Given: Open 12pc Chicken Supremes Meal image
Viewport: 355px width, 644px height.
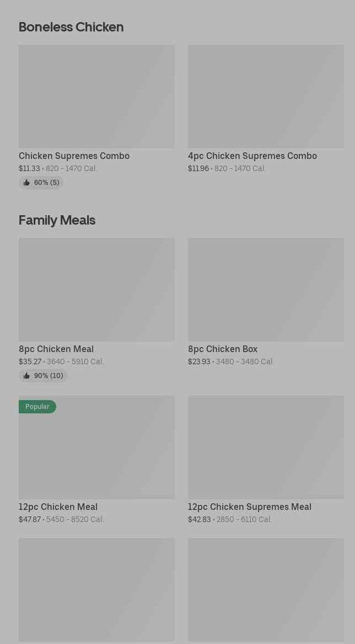Looking at the screenshot, I should tap(266, 447).
